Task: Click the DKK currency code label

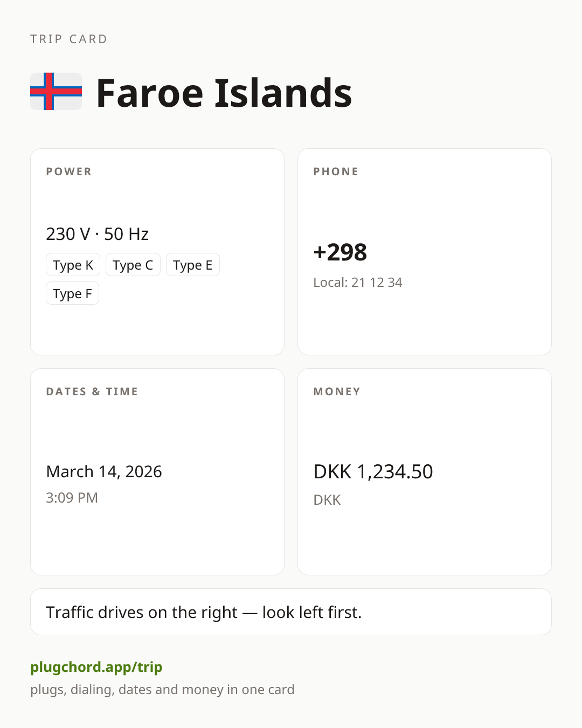Action: coord(327,500)
